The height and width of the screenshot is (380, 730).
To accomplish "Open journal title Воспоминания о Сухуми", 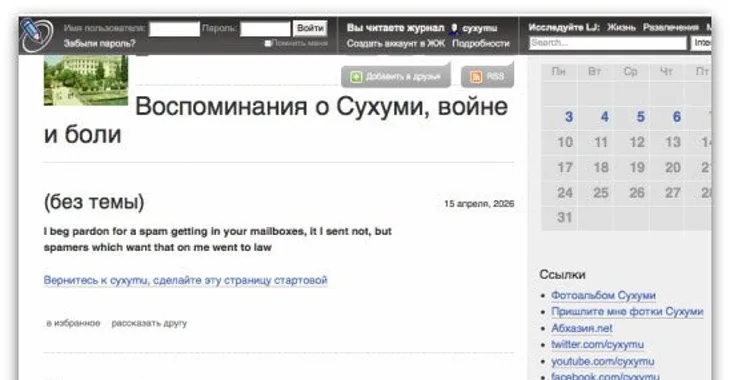I will point(276,120).
